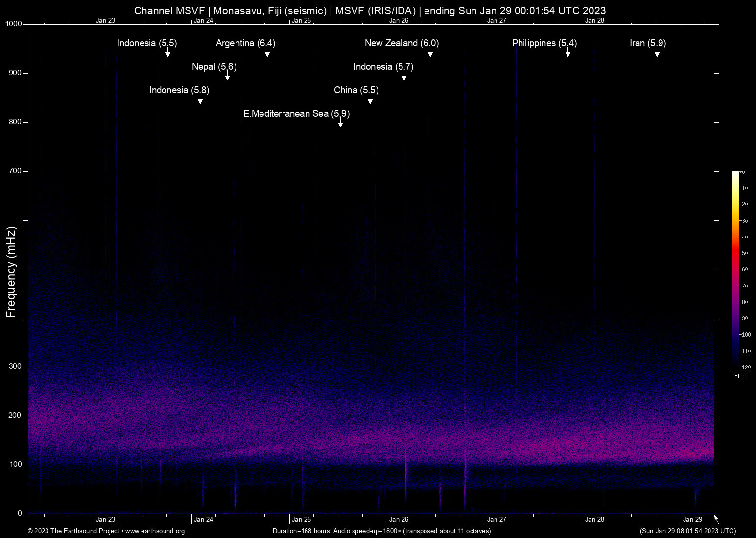The height and width of the screenshot is (538, 756).
Task: Click "Jan 23" on the bottom time axis
Action: (x=106, y=520)
